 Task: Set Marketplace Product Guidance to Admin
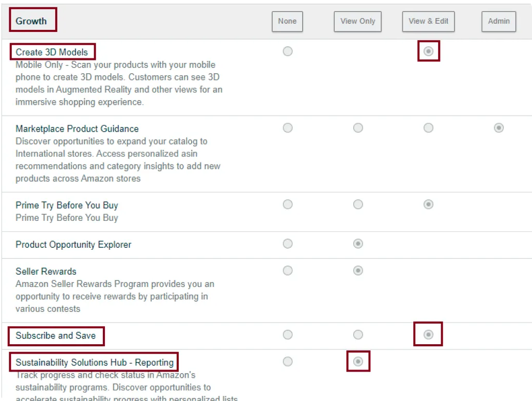(498, 128)
